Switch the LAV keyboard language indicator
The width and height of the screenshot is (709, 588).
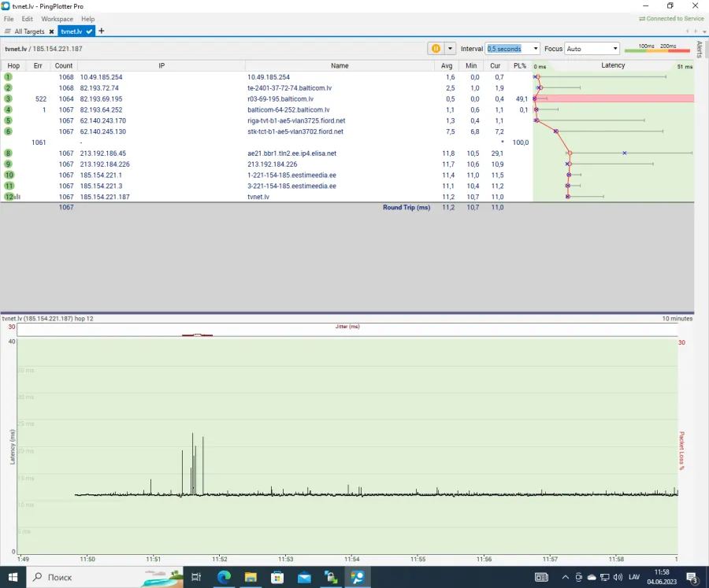(634, 577)
